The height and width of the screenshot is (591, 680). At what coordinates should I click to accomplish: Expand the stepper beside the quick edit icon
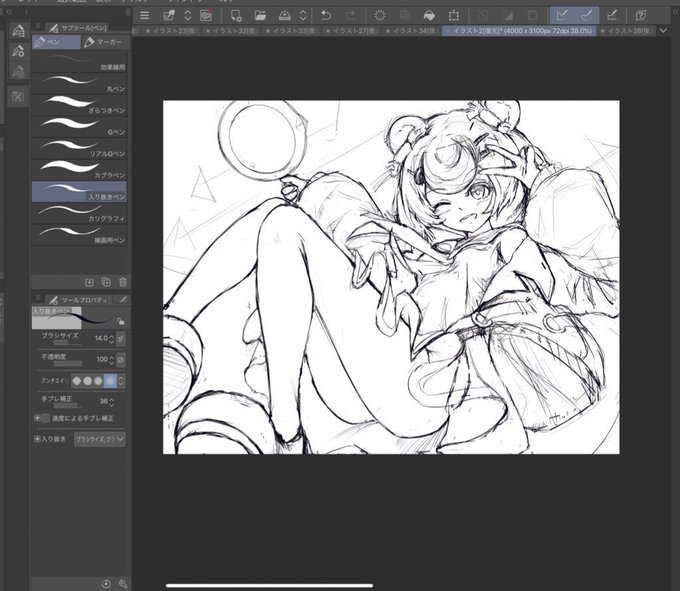[x=188, y=16]
